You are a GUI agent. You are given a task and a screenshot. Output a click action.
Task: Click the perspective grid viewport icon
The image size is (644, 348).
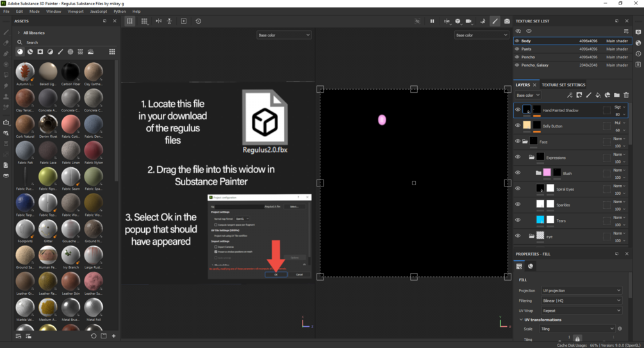[x=144, y=21]
